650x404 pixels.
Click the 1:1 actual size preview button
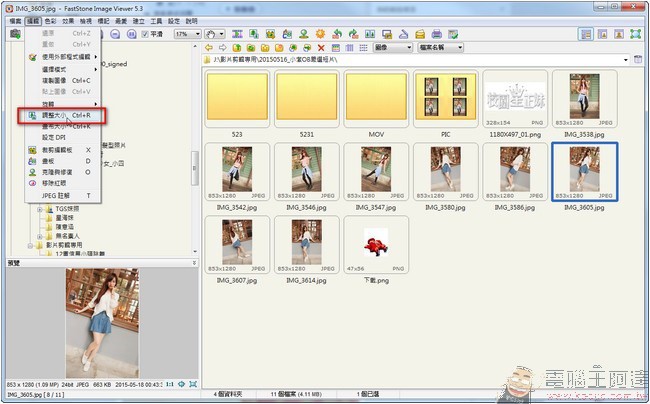170,385
